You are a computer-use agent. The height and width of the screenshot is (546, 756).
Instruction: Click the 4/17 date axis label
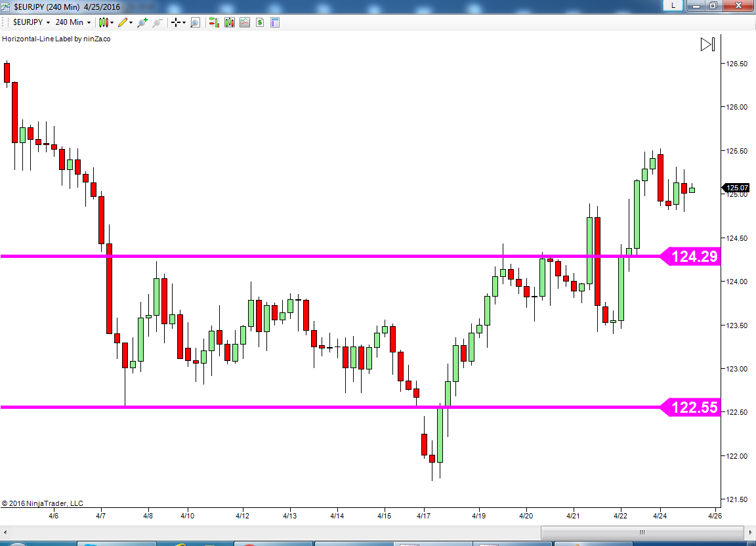pyautogui.click(x=424, y=516)
